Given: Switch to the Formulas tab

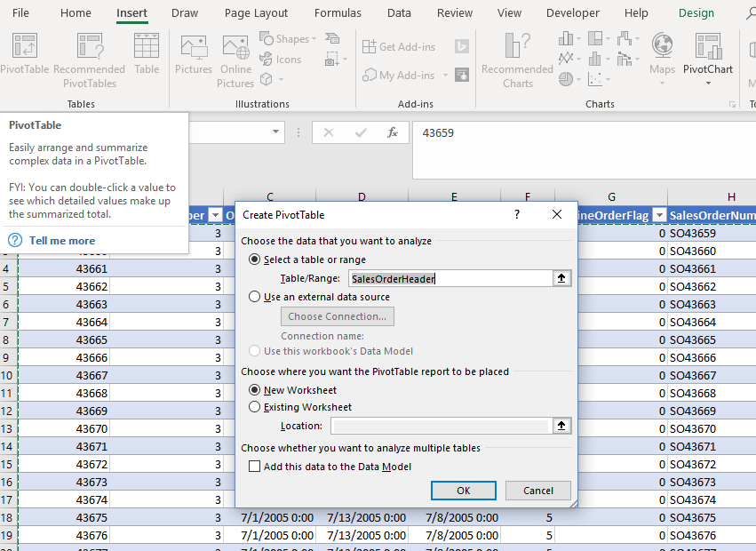Looking at the screenshot, I should click(x=338, y=13).
